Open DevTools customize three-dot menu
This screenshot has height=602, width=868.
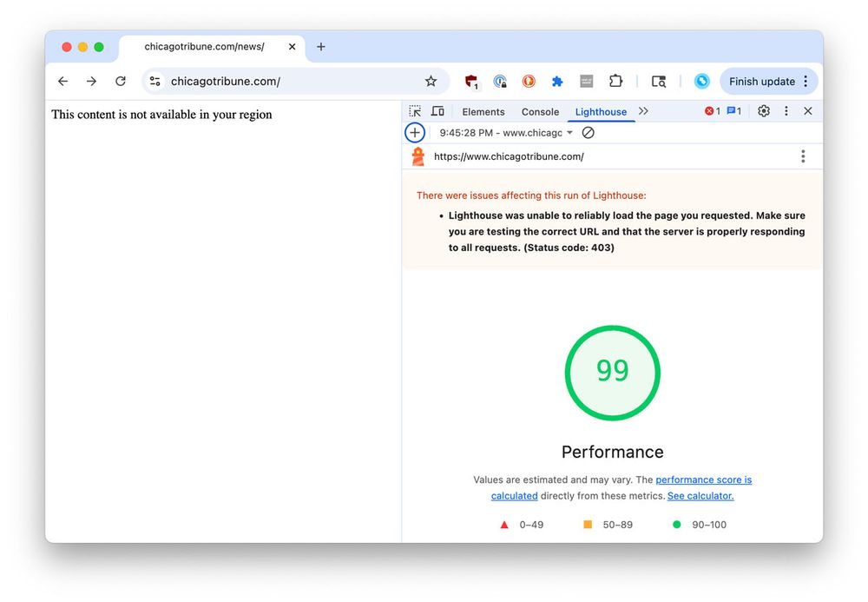pos(786,111)
